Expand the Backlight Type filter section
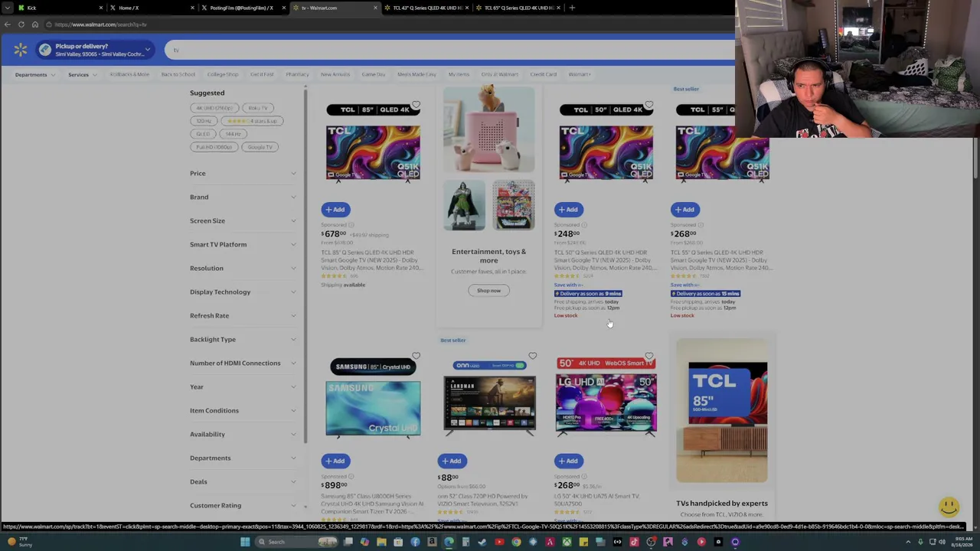 (243, 339)
